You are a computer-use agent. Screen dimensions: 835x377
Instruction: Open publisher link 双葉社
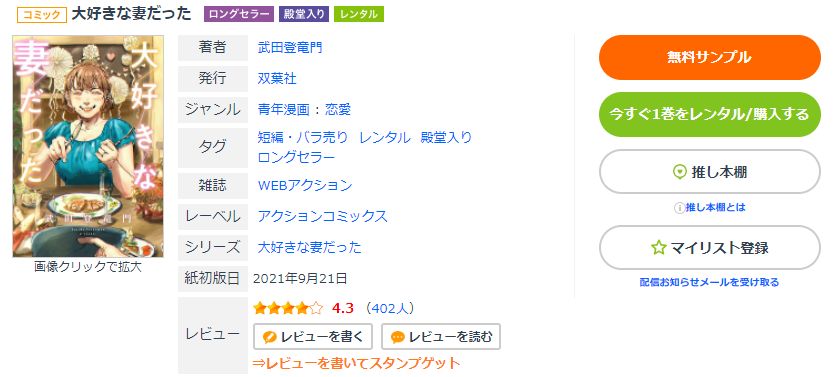277,79
